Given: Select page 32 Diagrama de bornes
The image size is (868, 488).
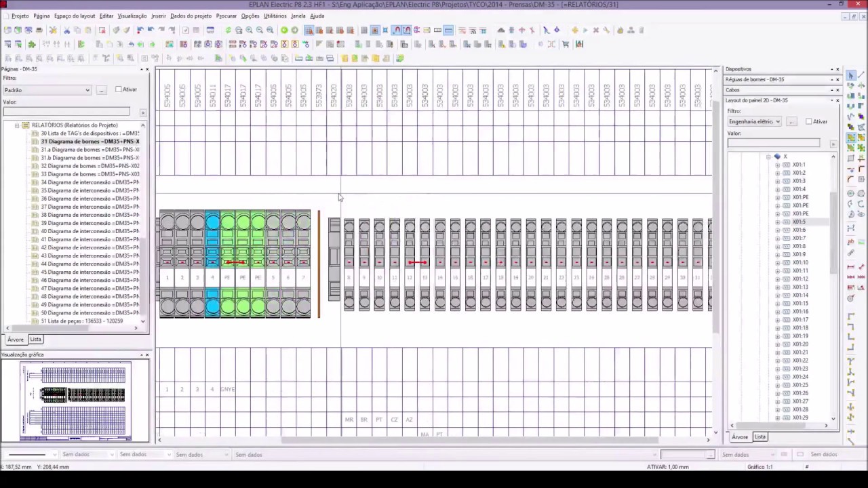Looking at the screenshot, I should pyautogui.click(x=90, y=166).
